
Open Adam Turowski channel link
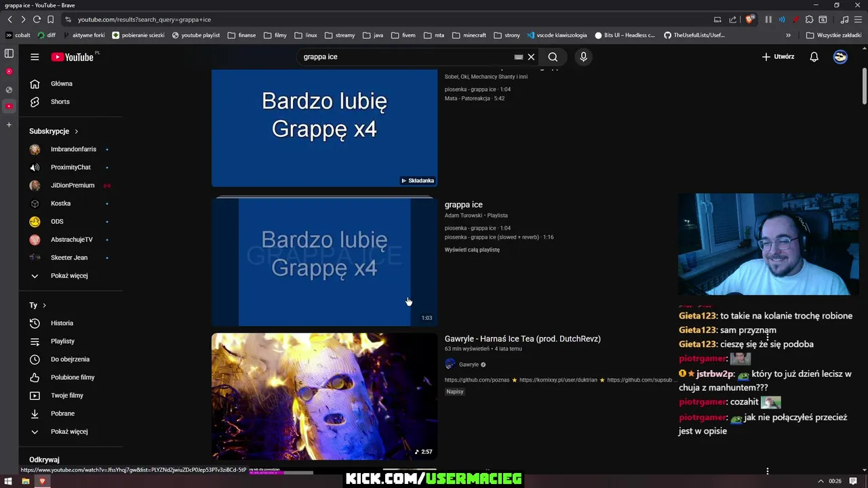click(x=463, y=216)
